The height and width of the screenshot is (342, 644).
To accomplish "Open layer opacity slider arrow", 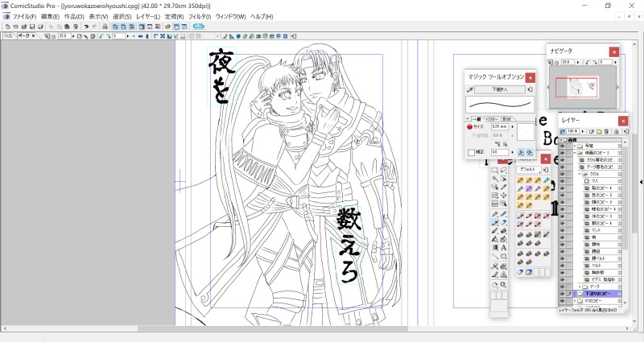I will pyautogui.click(x=583, y=131).
